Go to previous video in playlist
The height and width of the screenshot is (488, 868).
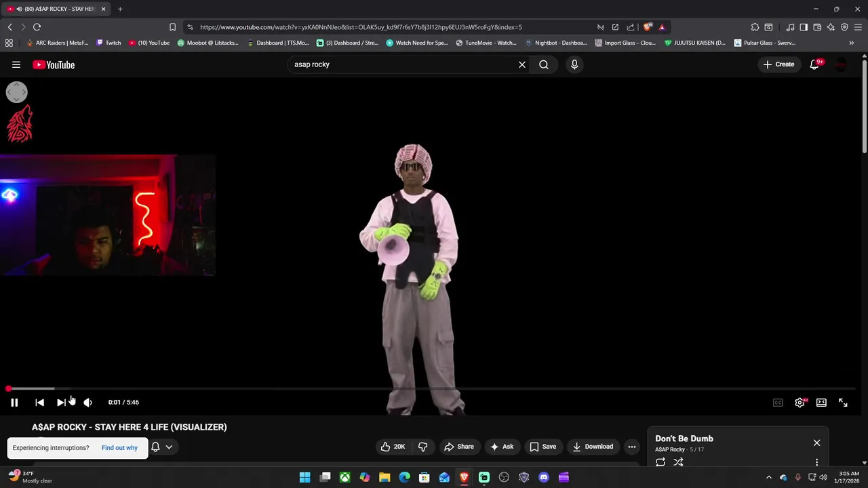(39, 403)
